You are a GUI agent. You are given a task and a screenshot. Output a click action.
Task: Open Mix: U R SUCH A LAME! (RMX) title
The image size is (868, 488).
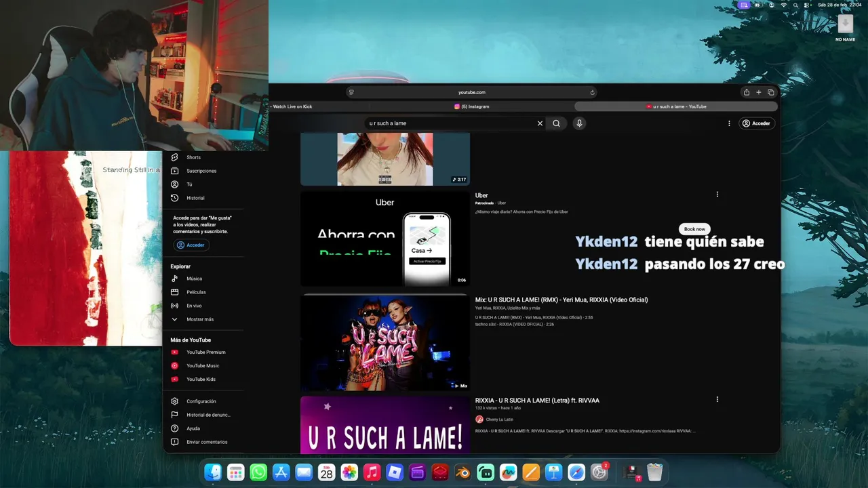click(561, 300)
